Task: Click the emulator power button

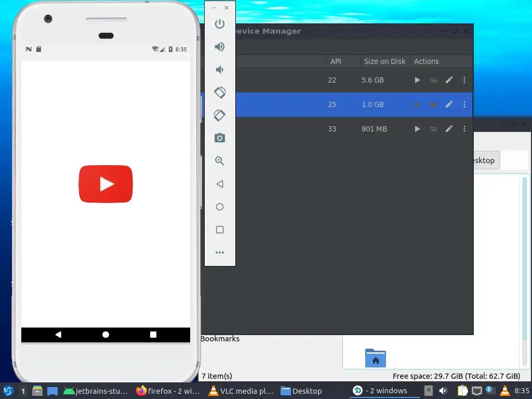Action: (x=220, y=24)
